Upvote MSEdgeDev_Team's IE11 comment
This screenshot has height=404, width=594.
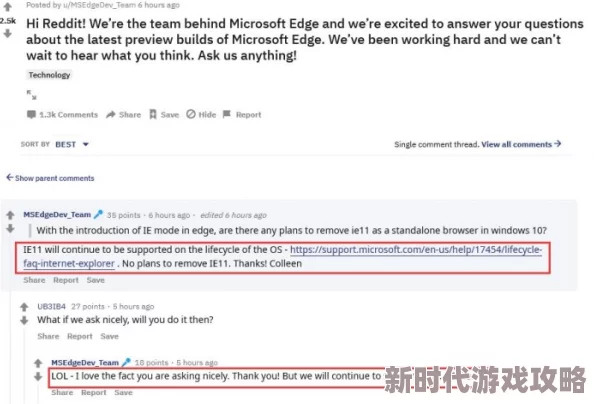click(10, 215)
